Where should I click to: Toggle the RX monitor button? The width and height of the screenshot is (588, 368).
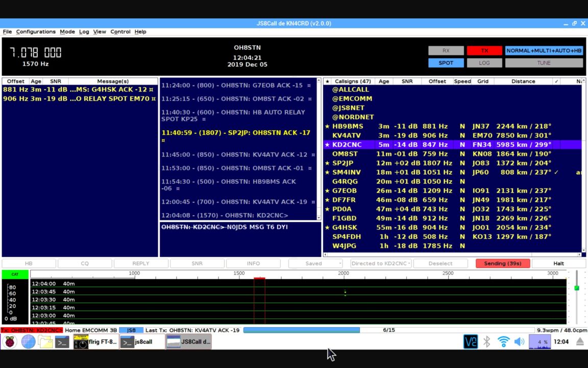coord(446,51)
